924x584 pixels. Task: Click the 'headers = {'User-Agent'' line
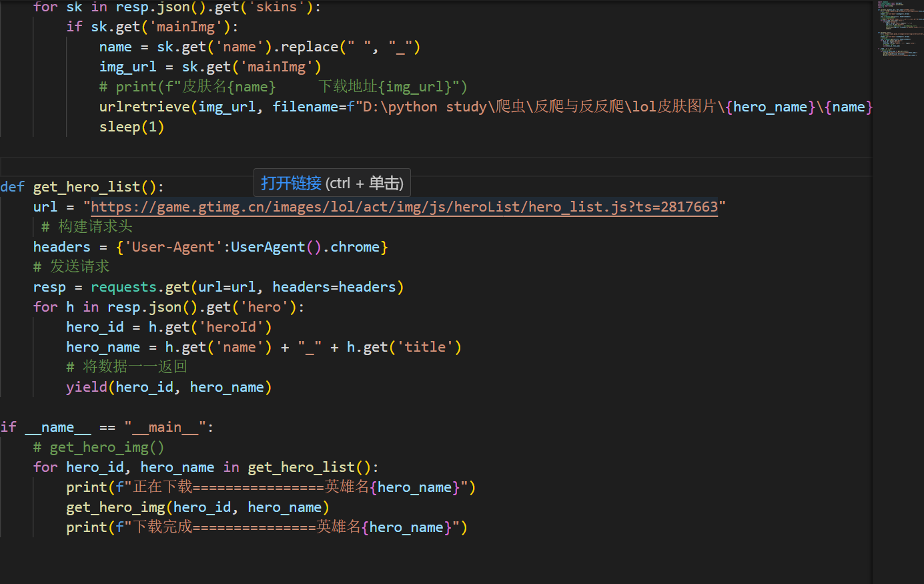211,247
